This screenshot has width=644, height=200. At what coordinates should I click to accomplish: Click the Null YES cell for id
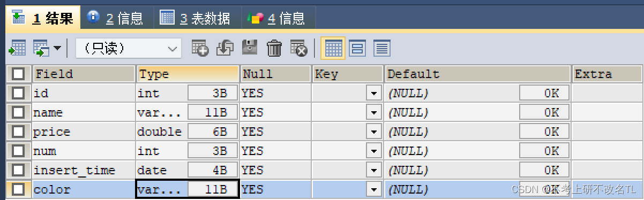275,93
